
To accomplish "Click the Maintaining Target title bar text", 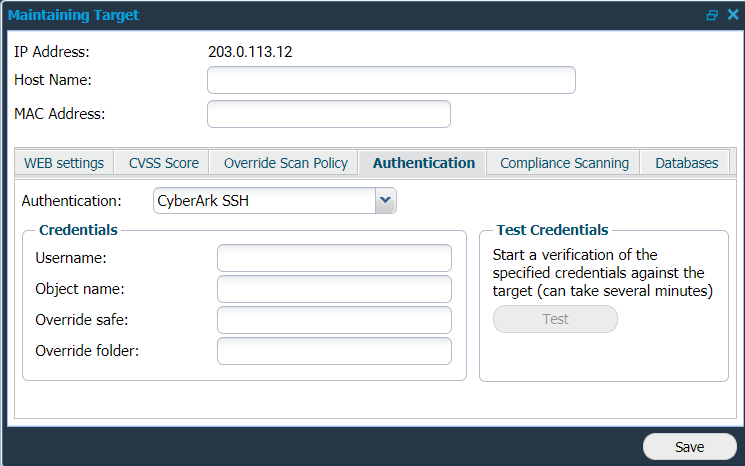I will point(74,15).
